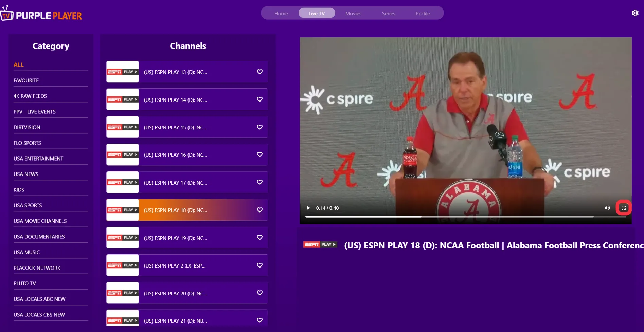Viewport: 644px width, 332px height.
Task: Click ESPN Play logo for channel 20
Action: pos(123,293)
